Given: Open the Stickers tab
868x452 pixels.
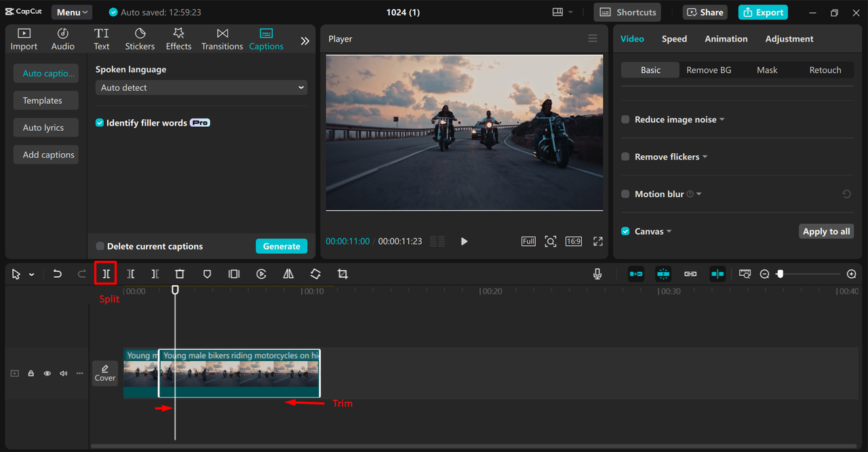Looking at the screenshot, I should 140,39.
